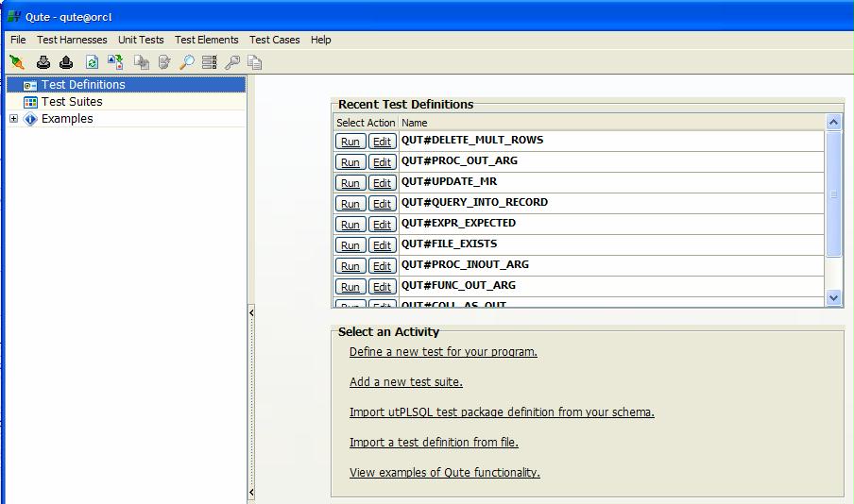Click 'Import a test definition from file' link
The height and width of the screenshot is (504, 854).
pyautogui.click(x=434, y=443)
